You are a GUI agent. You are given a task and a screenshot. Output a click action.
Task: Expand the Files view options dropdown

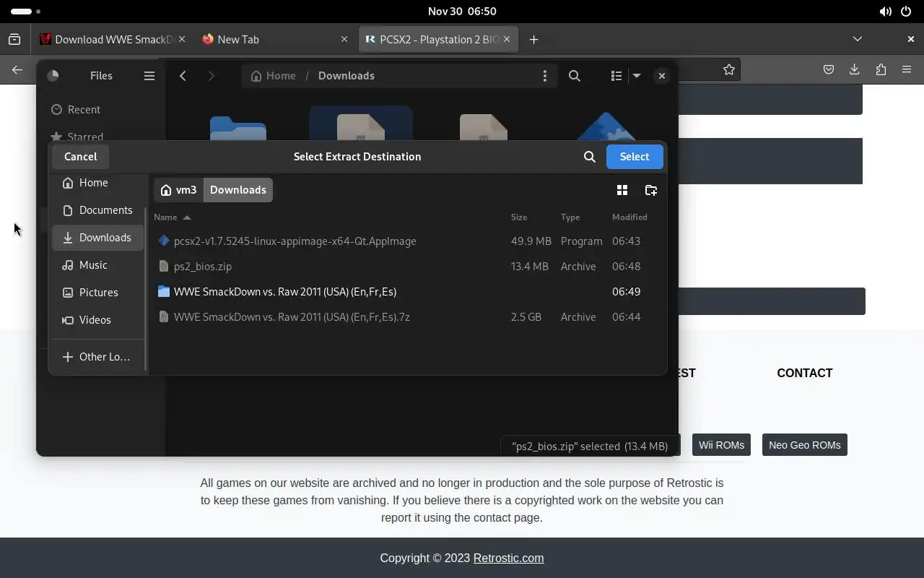[637, 76]
